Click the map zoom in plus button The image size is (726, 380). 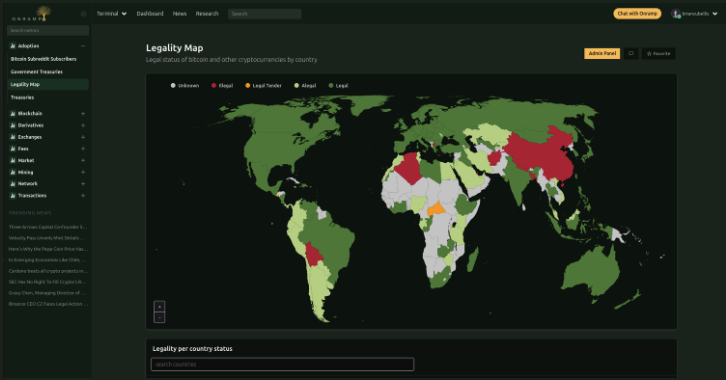[159, 306]
